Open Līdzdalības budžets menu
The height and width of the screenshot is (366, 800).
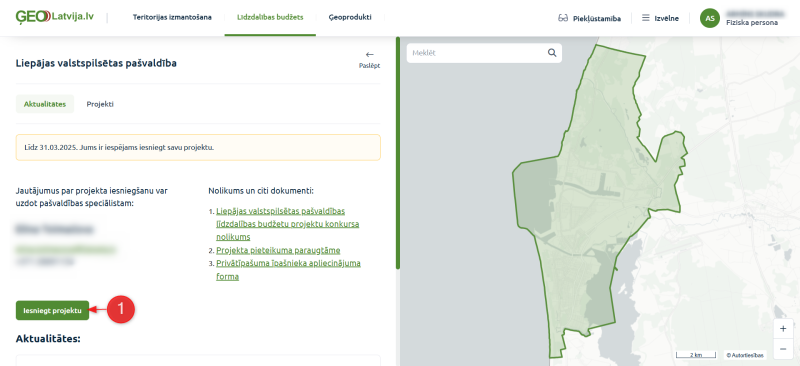click(x=270, y=17)
